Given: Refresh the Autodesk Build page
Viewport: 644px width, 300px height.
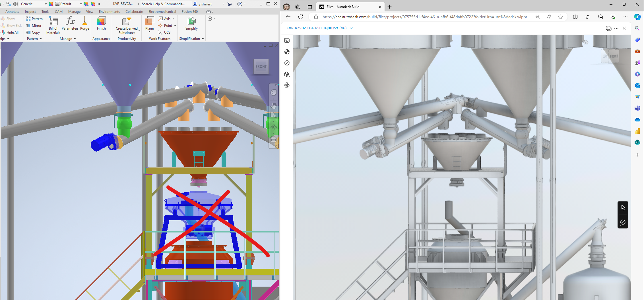Looking at the screenshot, I should click(x=301, y=17).
